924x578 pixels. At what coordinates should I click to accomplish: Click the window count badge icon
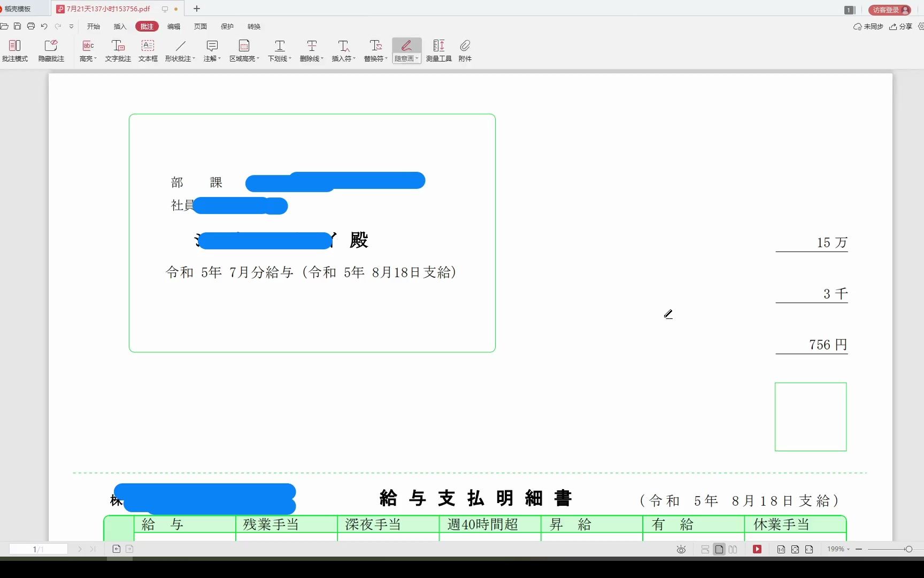849,10
